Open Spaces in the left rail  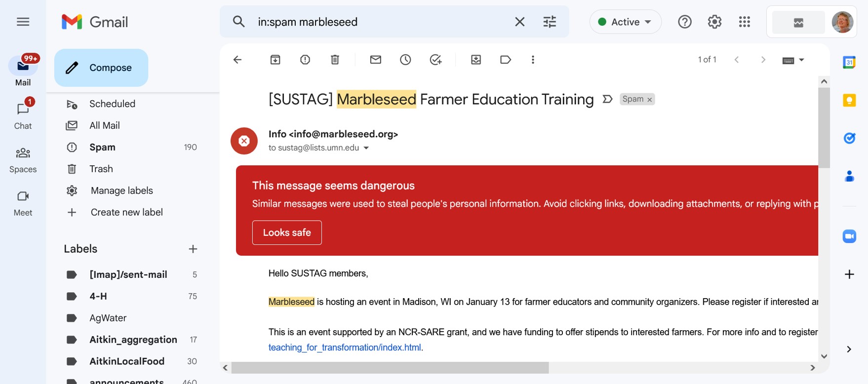[x=23, y=160]
